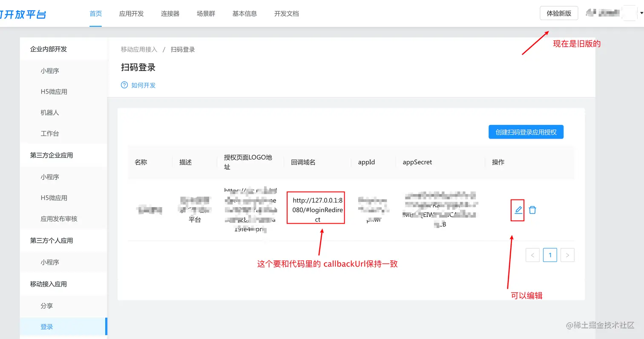The height and width of the screenshot is (339, 644).
Task: Open the 首页 top navigation tab
Action: pyautogui.click(x=96, y=14)
